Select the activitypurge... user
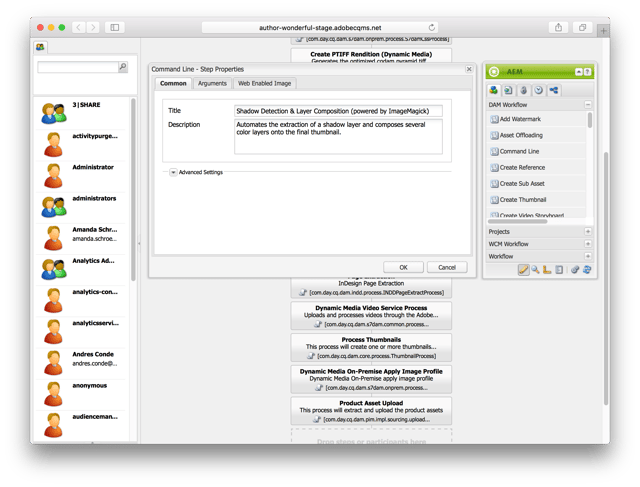This screenshot has width=640, height=487. (x=81, y=145)
